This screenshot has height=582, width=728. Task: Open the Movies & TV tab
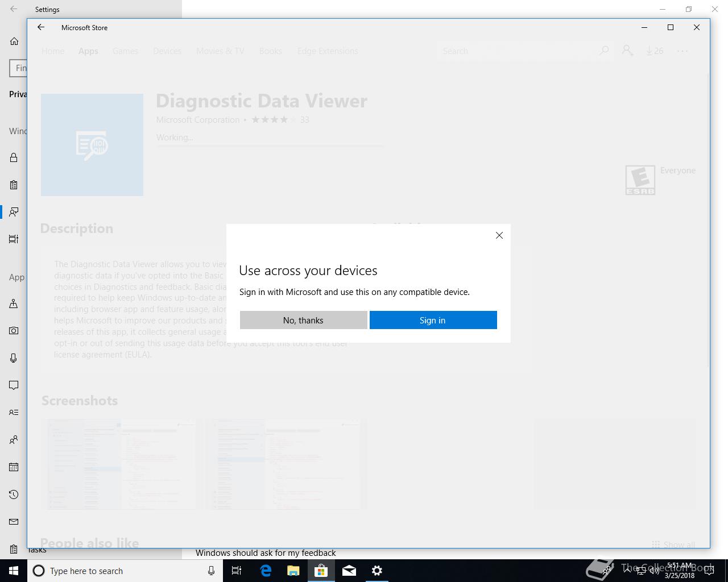(x=220, y=51)
